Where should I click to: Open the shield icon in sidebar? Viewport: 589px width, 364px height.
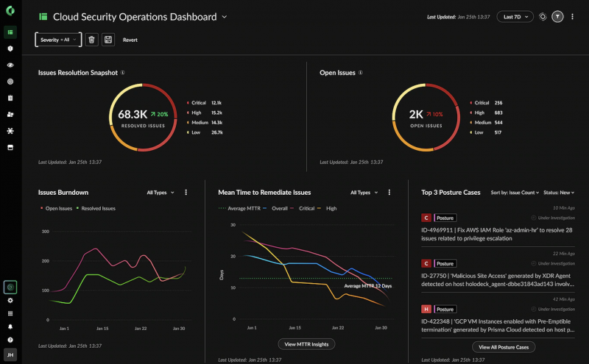point(10,49)
